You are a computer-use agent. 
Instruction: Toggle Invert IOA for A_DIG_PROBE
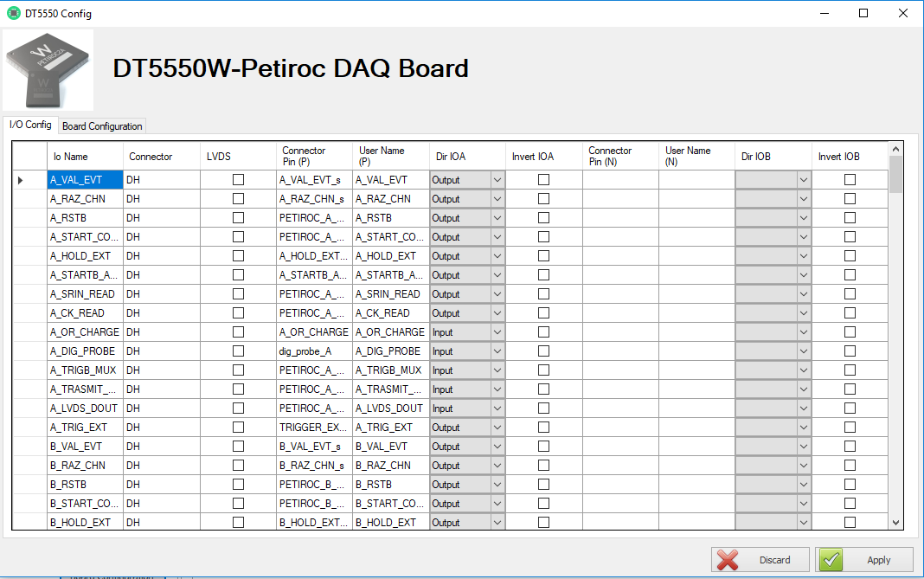[x=544, y=351]
